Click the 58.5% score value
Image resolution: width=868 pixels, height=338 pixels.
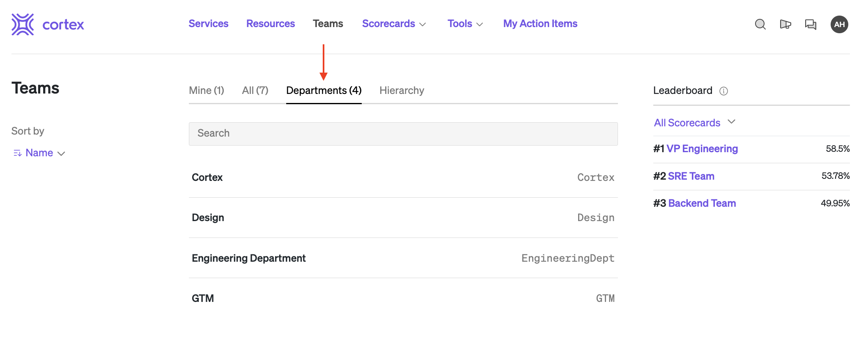[838, 149]
